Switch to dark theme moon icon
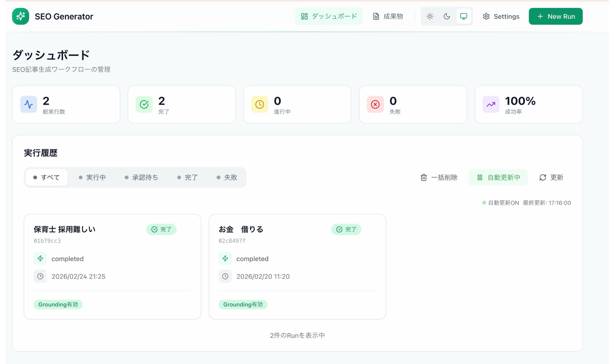614x364 pixels. (447, 16)
